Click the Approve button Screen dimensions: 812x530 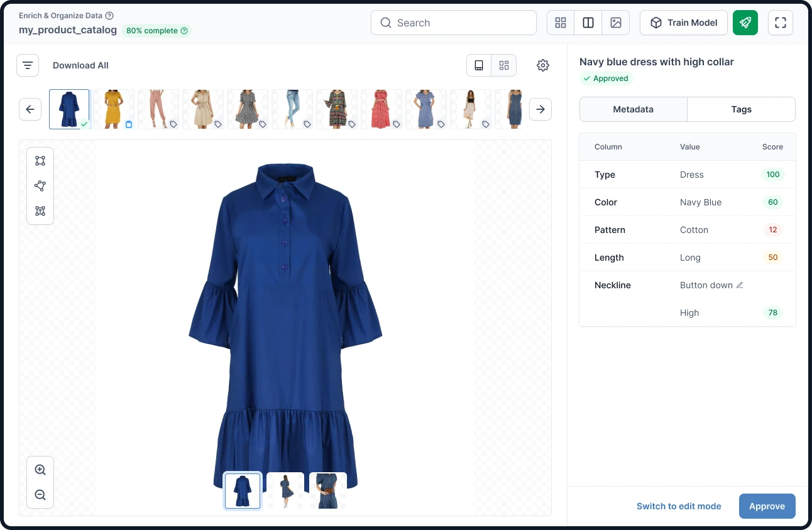[x=767, y=506]
